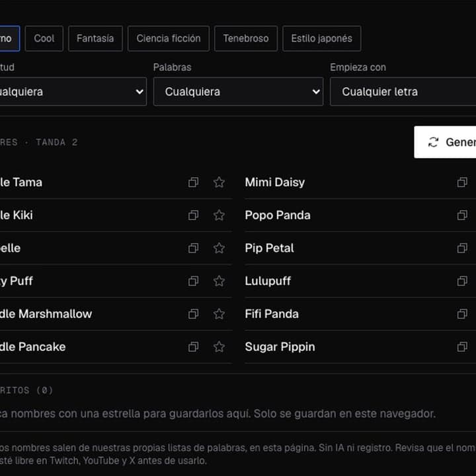Screen dimensions: 476x476
Task: Copy the name ending in 'elle'
Action: point(193,248)
